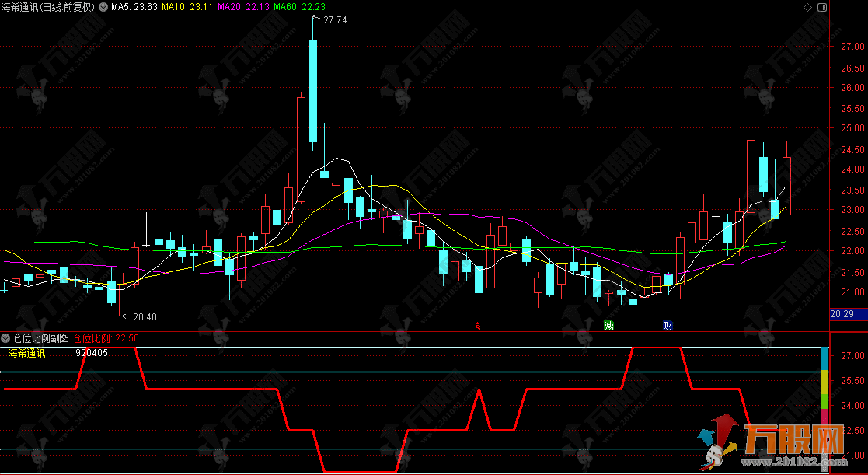Click the green 减 event marker
The width and height of the screenshot is (868, 475).
608,326
